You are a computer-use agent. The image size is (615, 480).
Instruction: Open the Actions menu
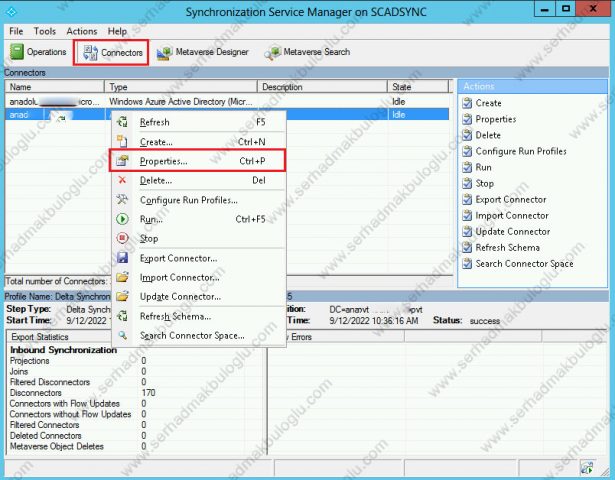[x=82, y=31]
